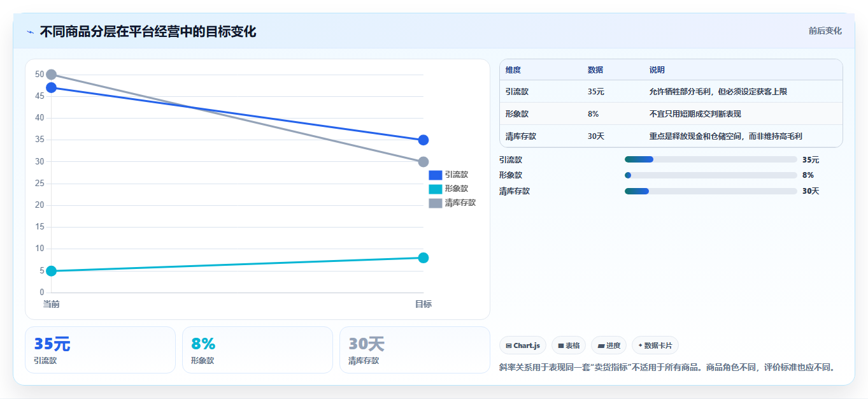The width and height of the screenshot is (868, 399).
Task: Click the 说明 column header
Action: (657, 70)
